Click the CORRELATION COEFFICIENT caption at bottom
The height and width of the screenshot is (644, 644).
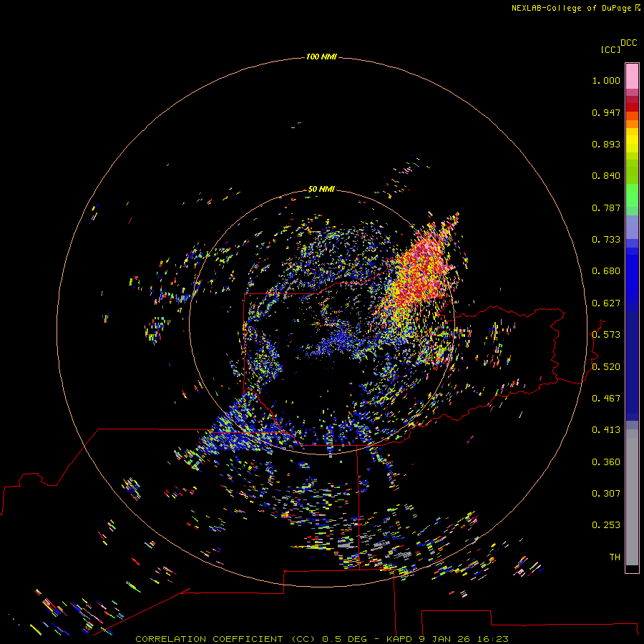[322, 639]
